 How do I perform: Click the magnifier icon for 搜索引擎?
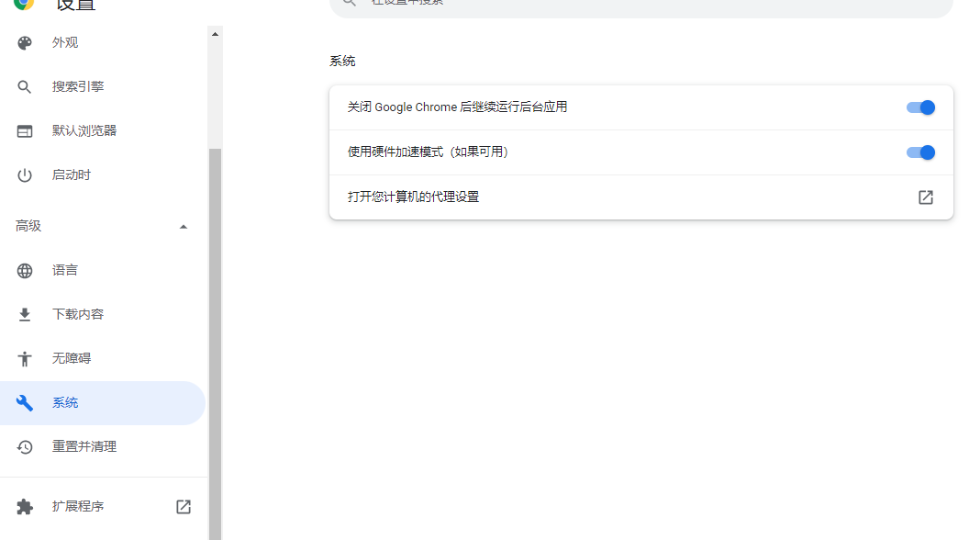pos(25,87)
